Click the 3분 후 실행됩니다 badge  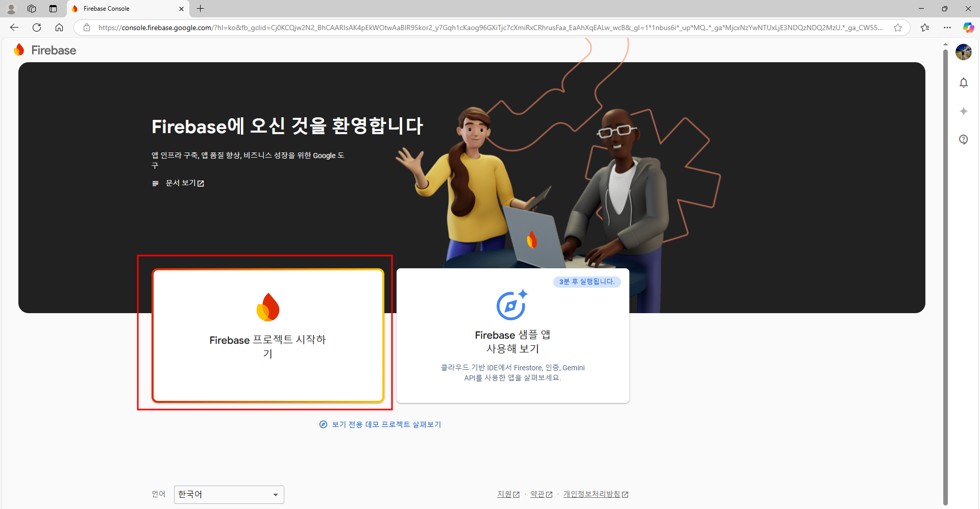pos(587,282)
